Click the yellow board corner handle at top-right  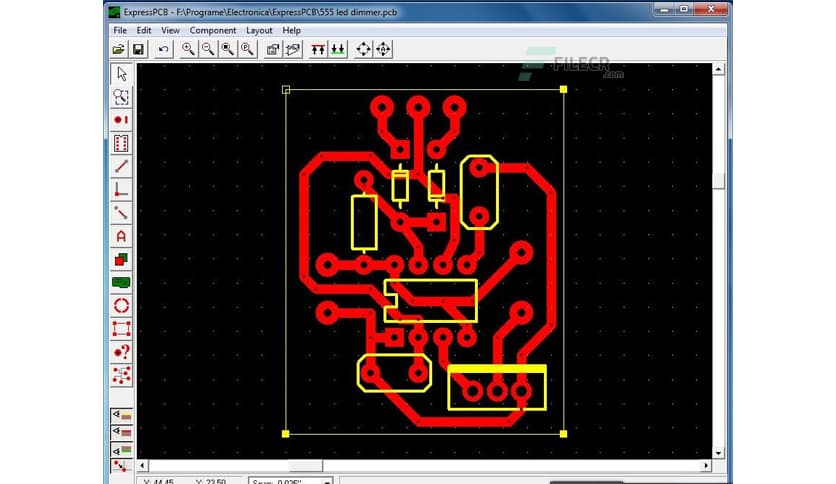point(564,89)
